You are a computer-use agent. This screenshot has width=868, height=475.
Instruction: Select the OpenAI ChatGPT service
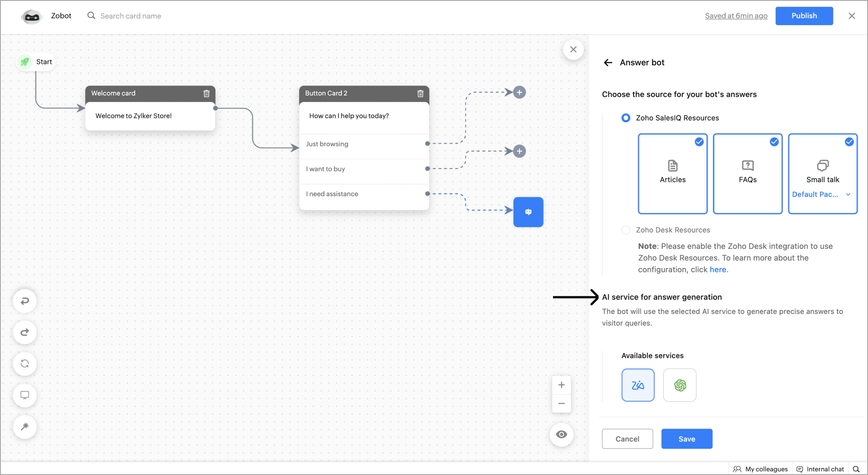680,385
